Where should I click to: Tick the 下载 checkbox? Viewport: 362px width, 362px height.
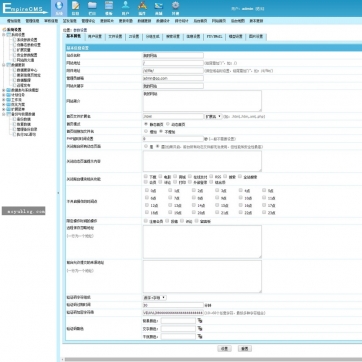146,176
